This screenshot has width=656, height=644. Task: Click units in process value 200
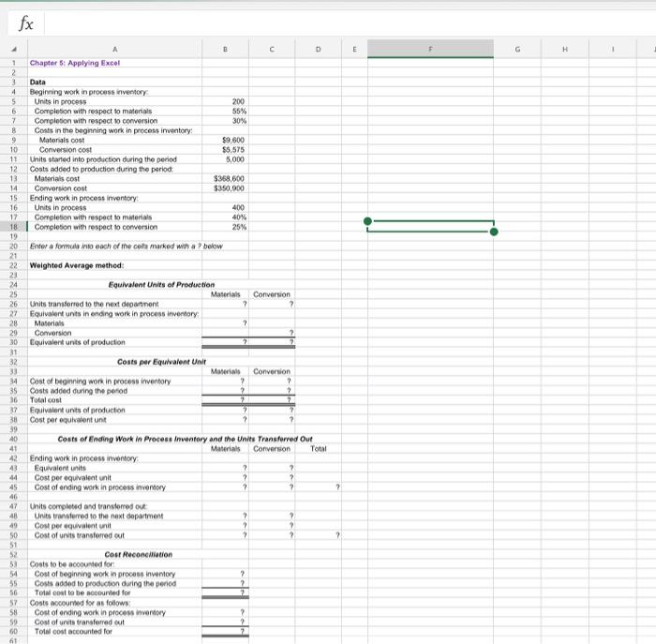(238, 101)
